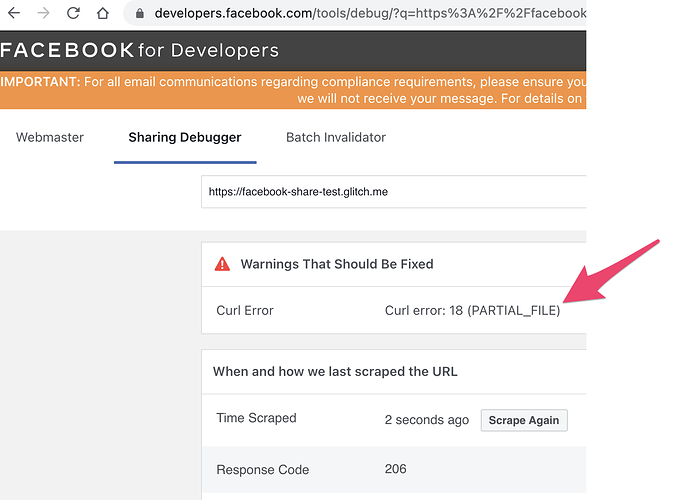678x500 pixels.
Task: Click the FACEBOOK for Developers logo
Action: pyautogui.click(x=140, y=50)
